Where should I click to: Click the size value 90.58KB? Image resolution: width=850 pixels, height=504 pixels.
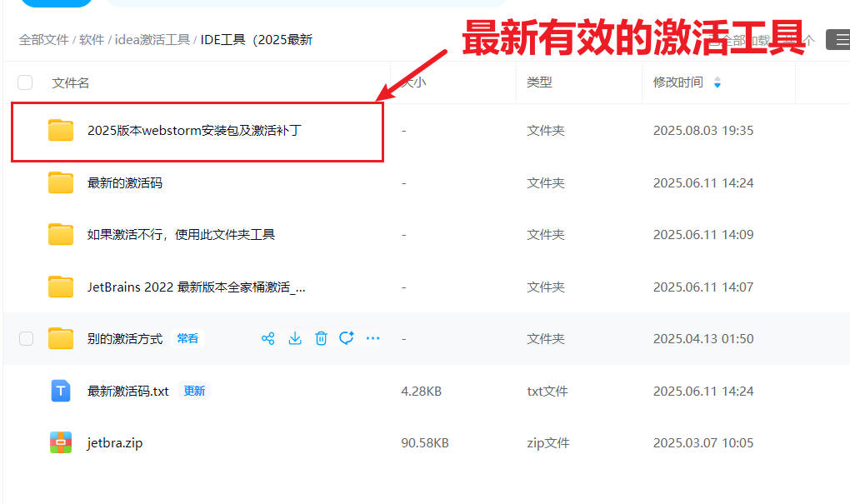425,442
